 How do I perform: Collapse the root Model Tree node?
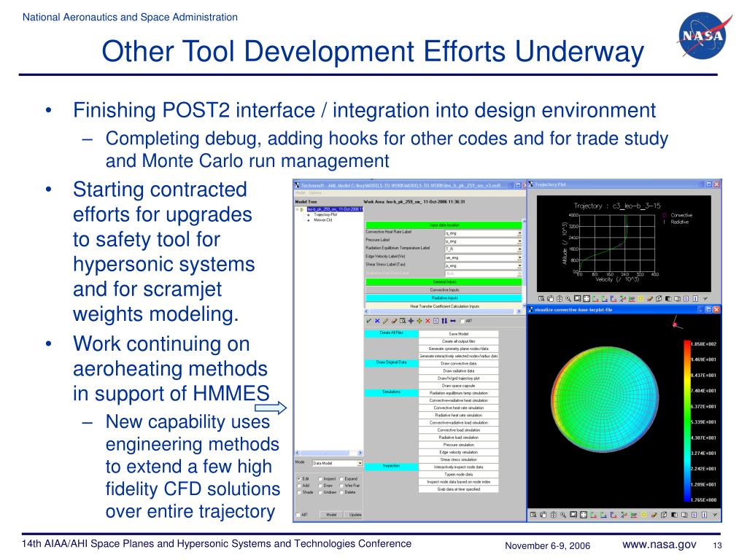(297, 209)
